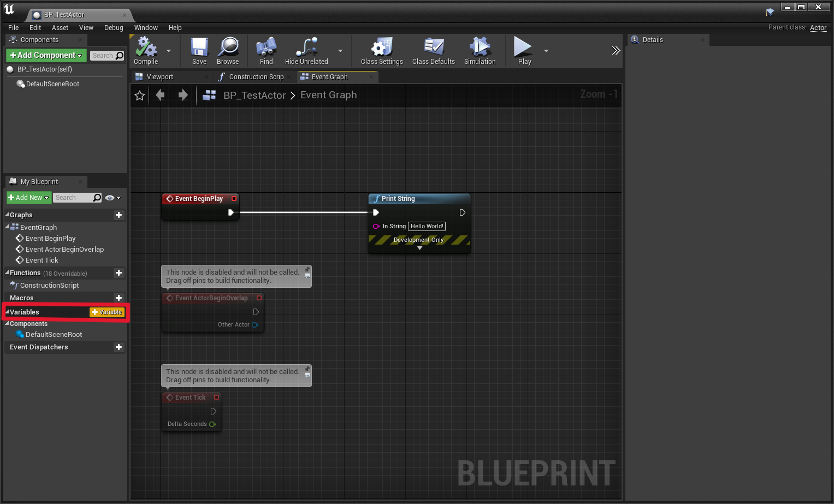Viewport: 834px width, 504px height.
Task: Select ConstructionScript under Functions
Action: click(49, 286)
